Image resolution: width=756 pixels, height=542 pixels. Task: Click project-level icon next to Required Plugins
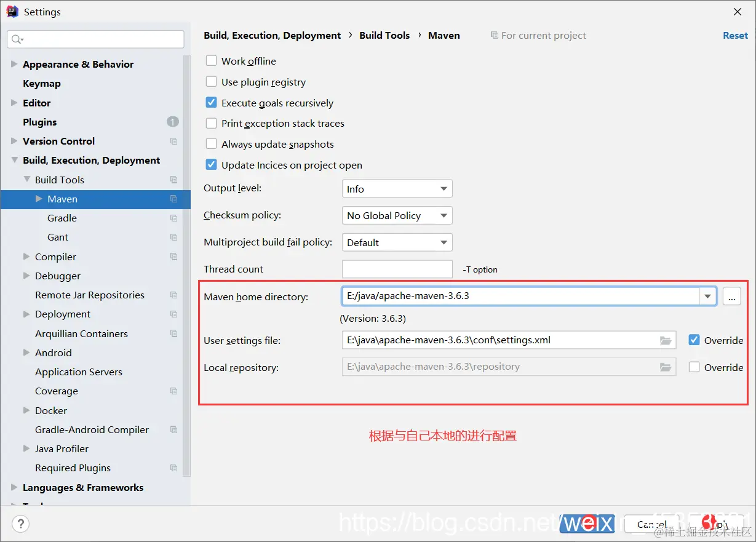tap(173, 468)
